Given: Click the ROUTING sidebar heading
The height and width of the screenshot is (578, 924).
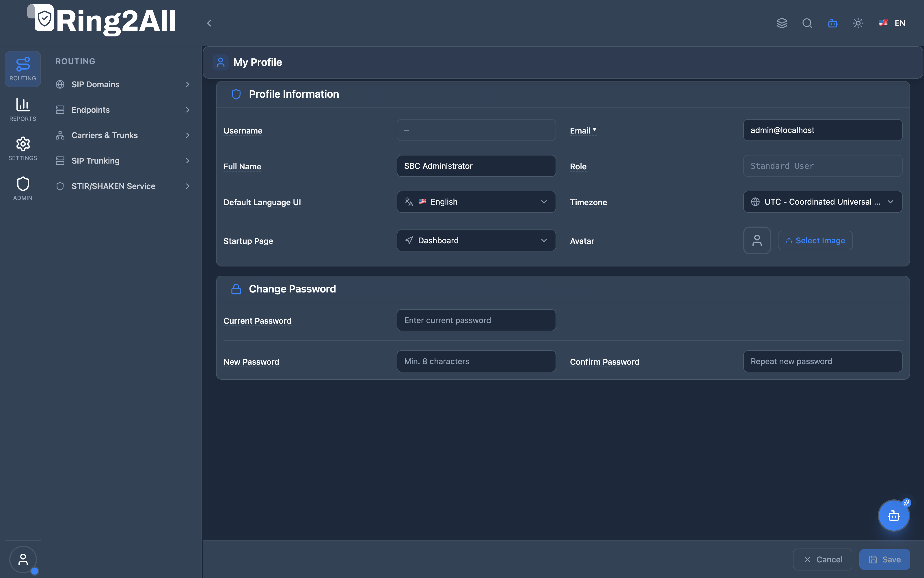Looking at the screenshot, I should pyautogui.click(x=75, y=62).
